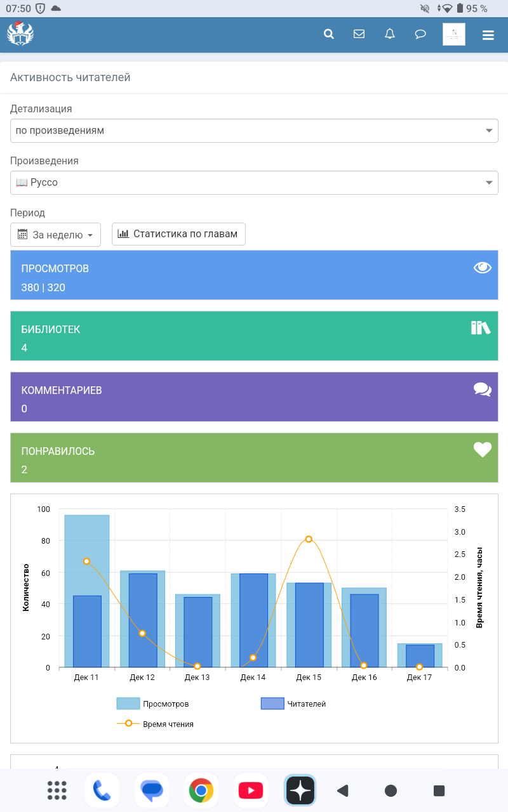Open the За неделю period dropdown
The height and width of the screenshot is (812, 508).
[x=56, y=234]
